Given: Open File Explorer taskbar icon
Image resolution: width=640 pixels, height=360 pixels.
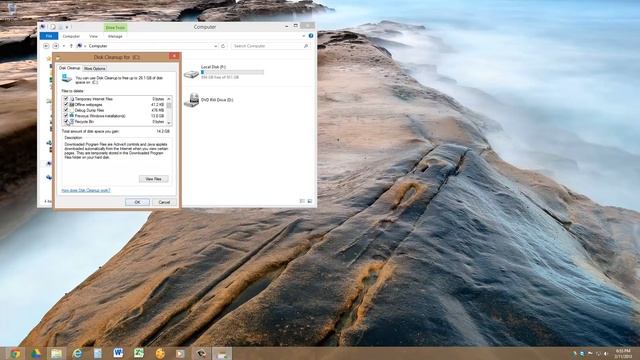Looking at the screenshot, I should point(56,353).
